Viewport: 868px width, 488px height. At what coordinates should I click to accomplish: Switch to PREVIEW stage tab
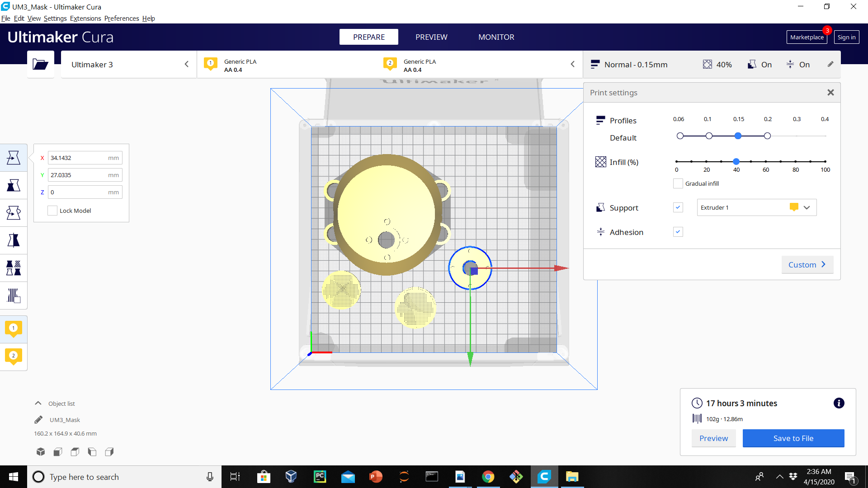click(431, 37)
